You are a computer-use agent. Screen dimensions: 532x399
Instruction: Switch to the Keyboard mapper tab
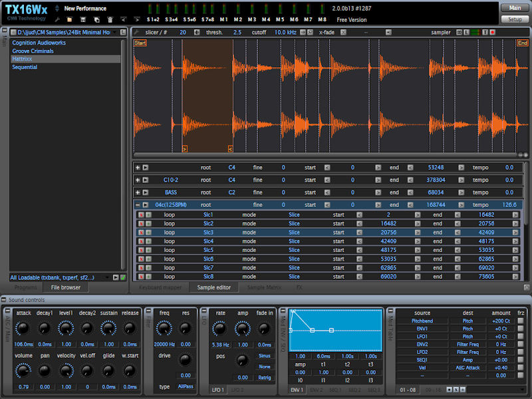click(x=160, y=287)
